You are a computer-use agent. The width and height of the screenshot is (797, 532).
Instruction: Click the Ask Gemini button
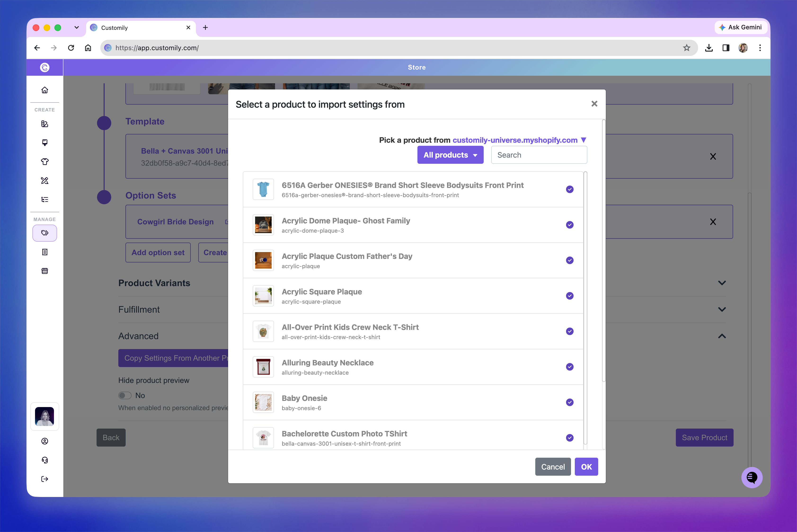point(741,27)
